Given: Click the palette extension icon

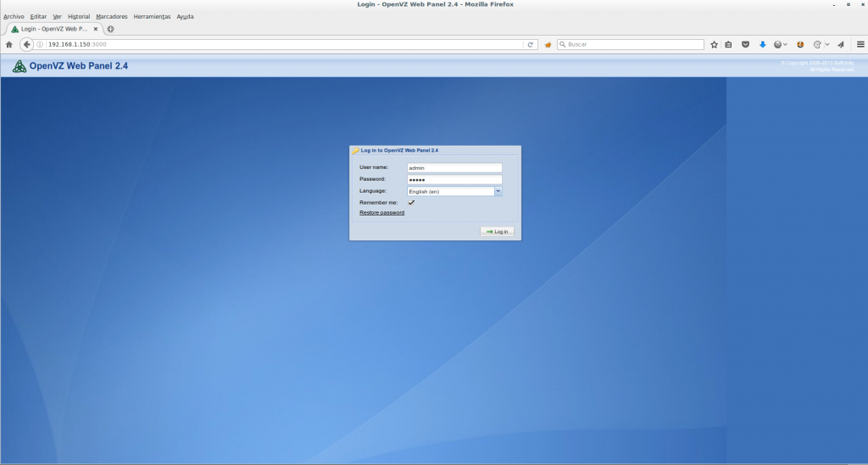Looking at the screenshot, I should (x=817, y=44).
